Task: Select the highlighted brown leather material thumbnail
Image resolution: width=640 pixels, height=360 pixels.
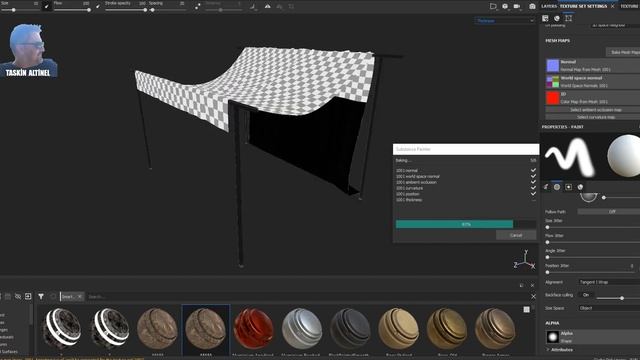Action: 205,329
